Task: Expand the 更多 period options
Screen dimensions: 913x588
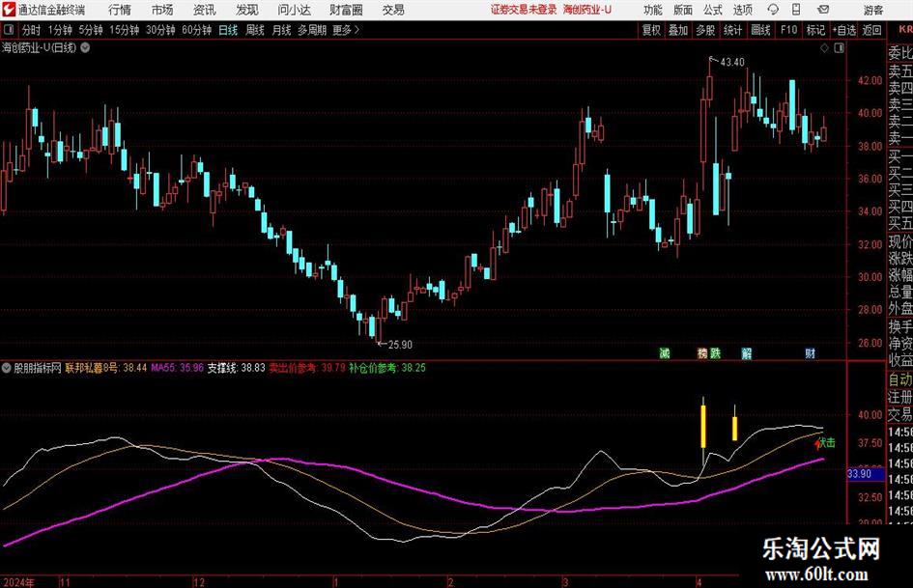Action: click(x=346, y=30)
